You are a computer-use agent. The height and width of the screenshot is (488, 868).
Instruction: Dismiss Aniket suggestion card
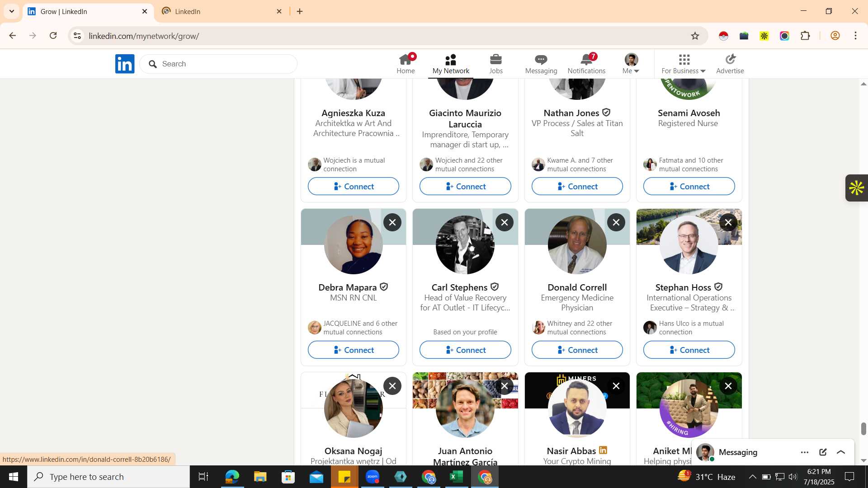[728, 386]
